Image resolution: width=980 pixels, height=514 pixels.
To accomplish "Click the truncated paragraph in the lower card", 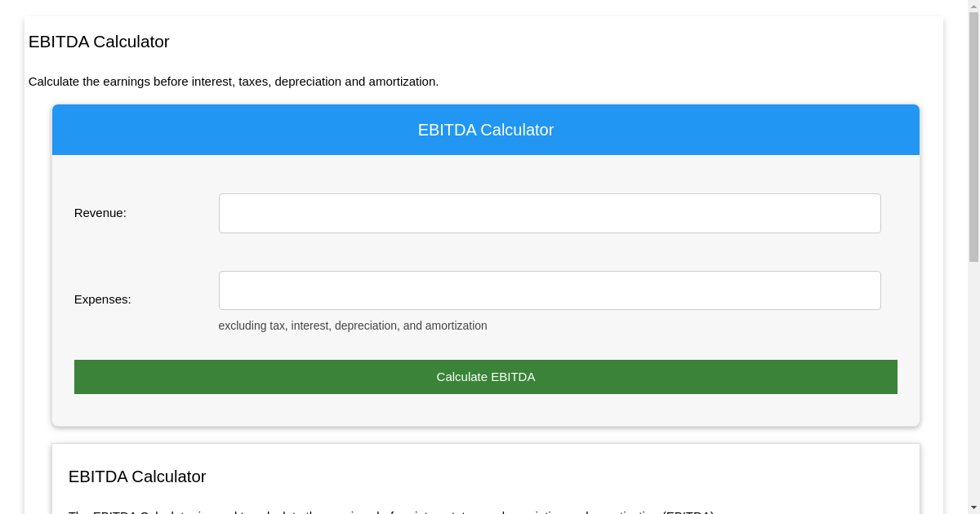I will [x=392, y=512].
